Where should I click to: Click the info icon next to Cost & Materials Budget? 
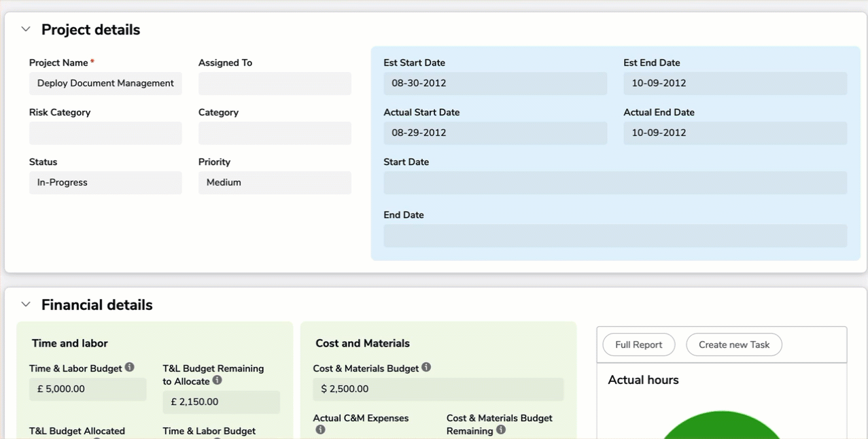(x=426, y=368)
